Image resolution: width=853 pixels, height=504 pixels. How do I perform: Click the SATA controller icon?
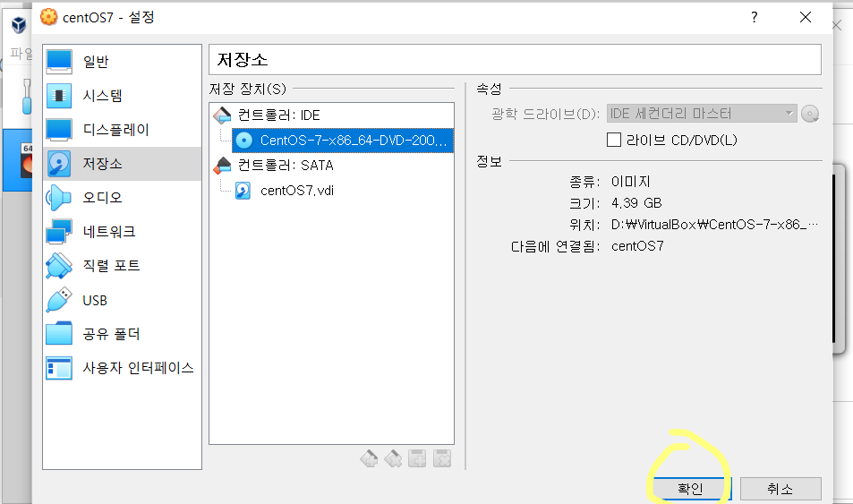[222, 166]
